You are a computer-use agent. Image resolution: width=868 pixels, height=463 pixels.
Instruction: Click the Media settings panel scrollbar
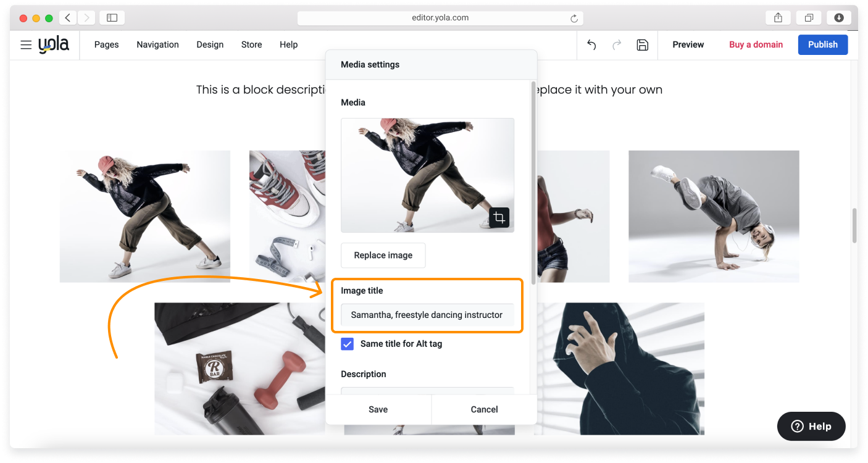[533, 179]
